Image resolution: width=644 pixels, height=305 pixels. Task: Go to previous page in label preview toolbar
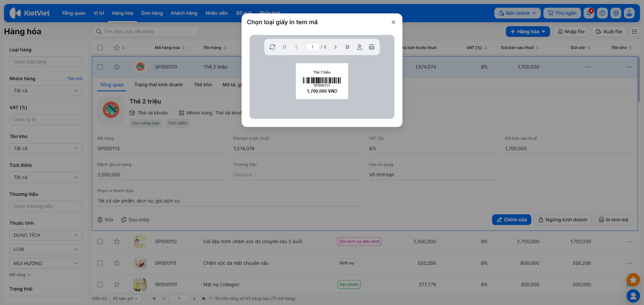pyautogui.click(x=297, y=47)
